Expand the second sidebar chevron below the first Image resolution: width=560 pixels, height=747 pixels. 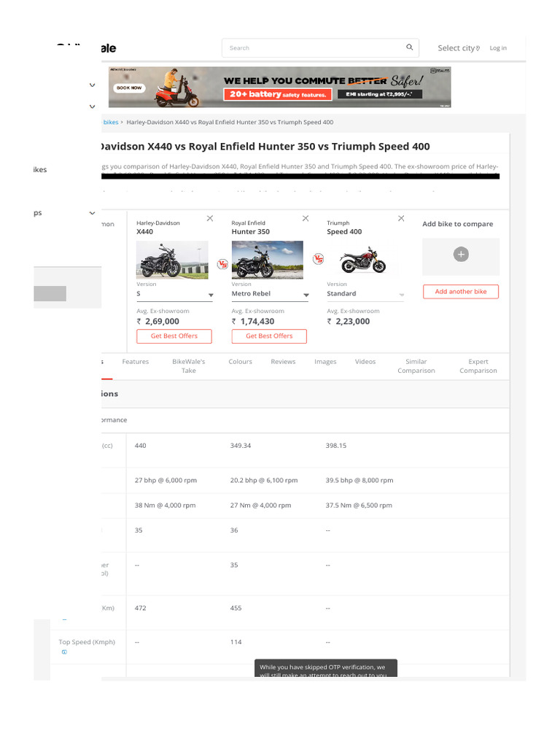click(92, 107)
